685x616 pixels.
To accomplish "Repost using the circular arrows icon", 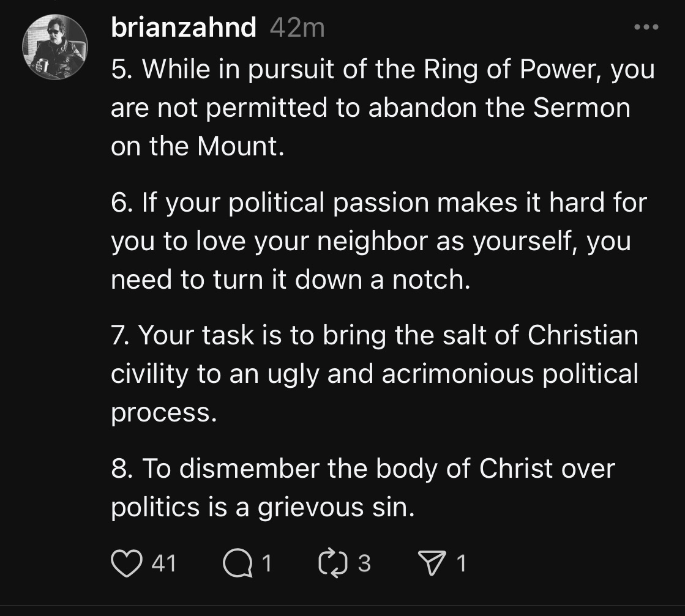I will [x=333, y=563].
